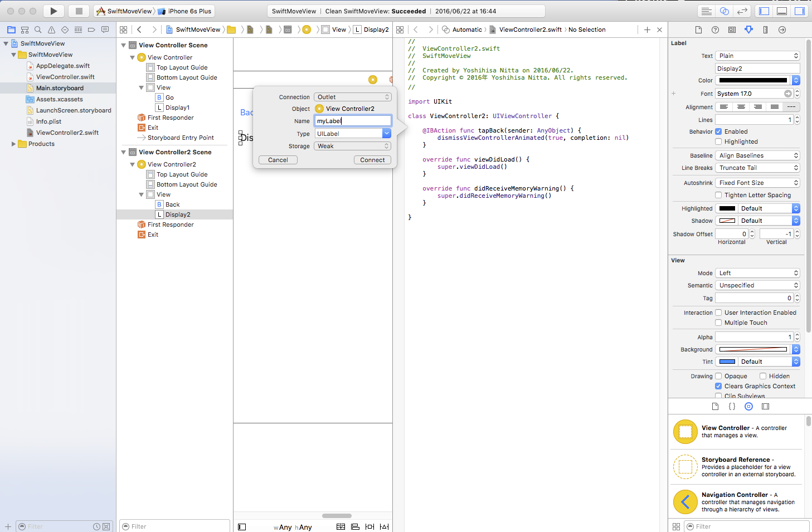Open the Identity inspector tab
The height and width of the screenshot is (532, 812).
(732, 30)
